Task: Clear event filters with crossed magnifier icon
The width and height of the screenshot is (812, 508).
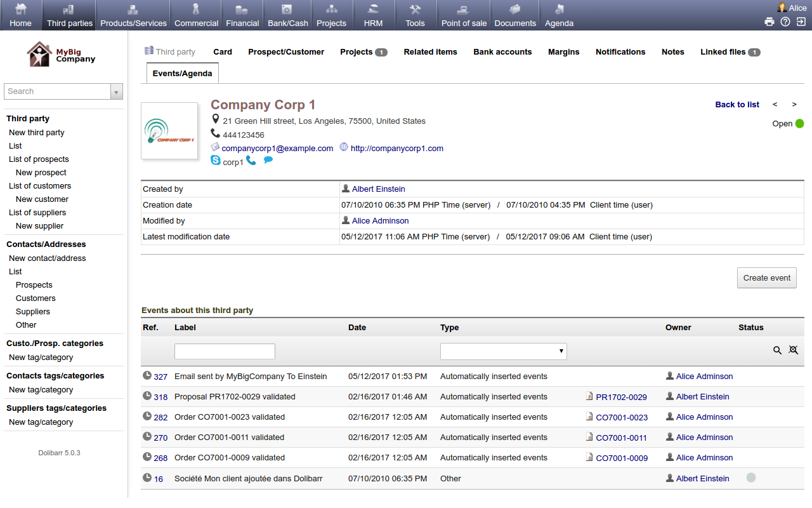Action: (x=793, y=350)
